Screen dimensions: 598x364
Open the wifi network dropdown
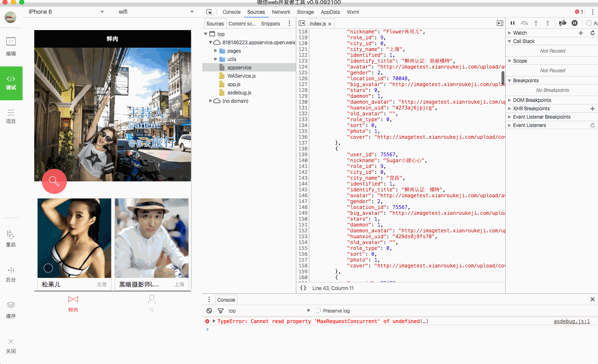156,12
